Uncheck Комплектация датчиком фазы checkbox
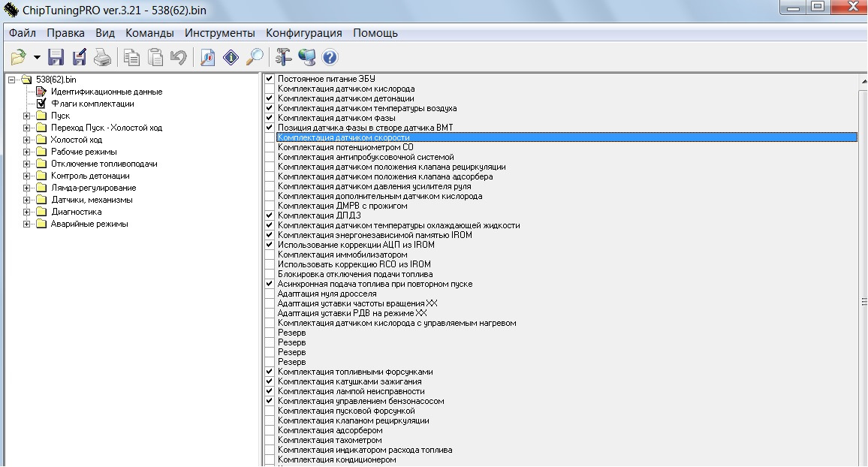The image size is (868, 467). (270, 118)
